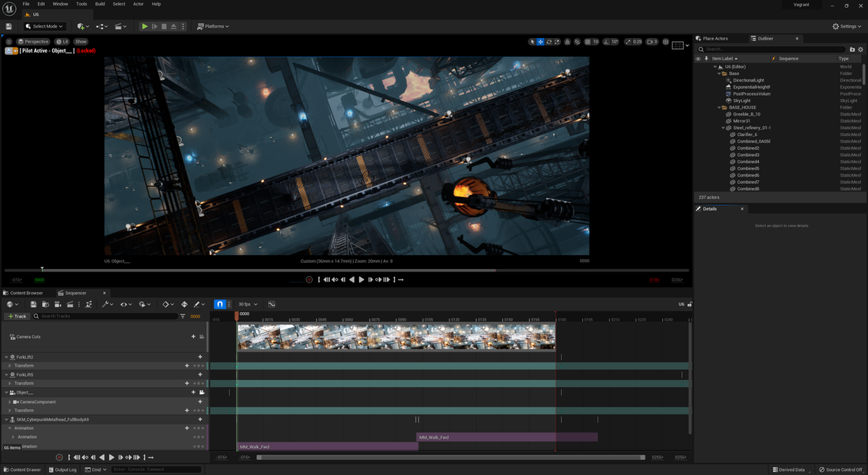The width and height of the screenshot is (868, 475).
Task: Toggle the Sequencer lock at top right
Action: (690, 304)
